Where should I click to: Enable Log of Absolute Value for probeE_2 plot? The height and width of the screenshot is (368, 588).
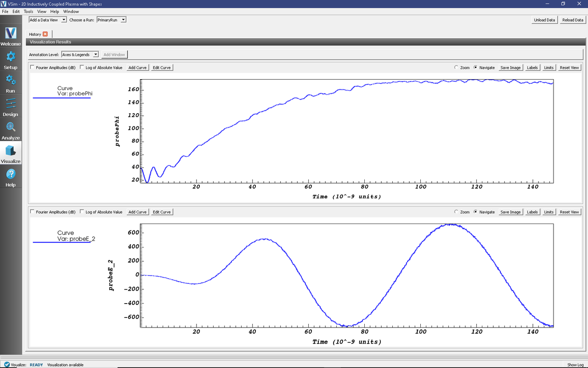pos(82,212)
